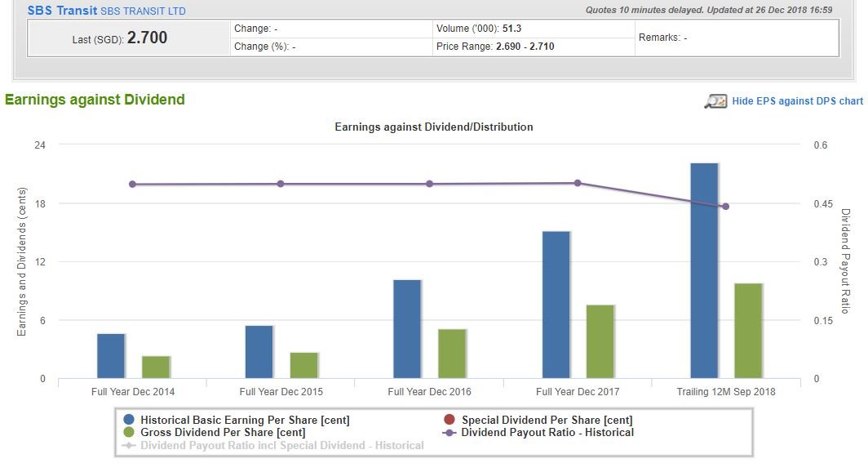
Task: Hide the EPS against DPS chart
Action: point(796,101)
